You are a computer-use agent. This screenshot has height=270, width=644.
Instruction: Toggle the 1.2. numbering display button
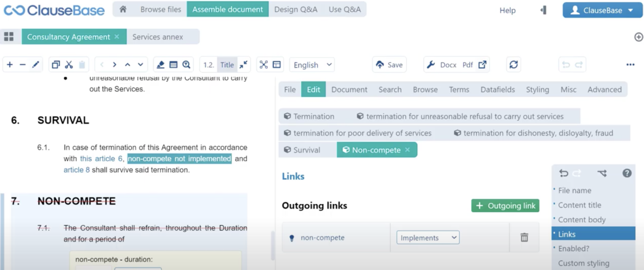[208, 65]
